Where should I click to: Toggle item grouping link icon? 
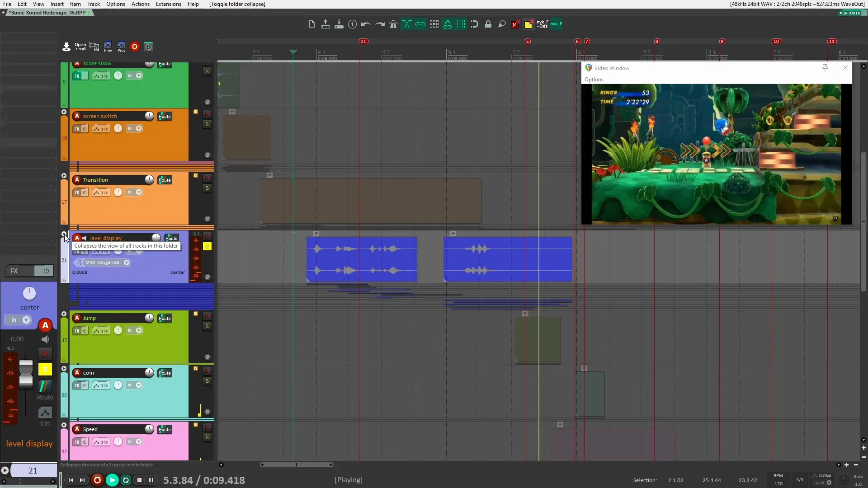pyautogui.click(x=420, y=24)
